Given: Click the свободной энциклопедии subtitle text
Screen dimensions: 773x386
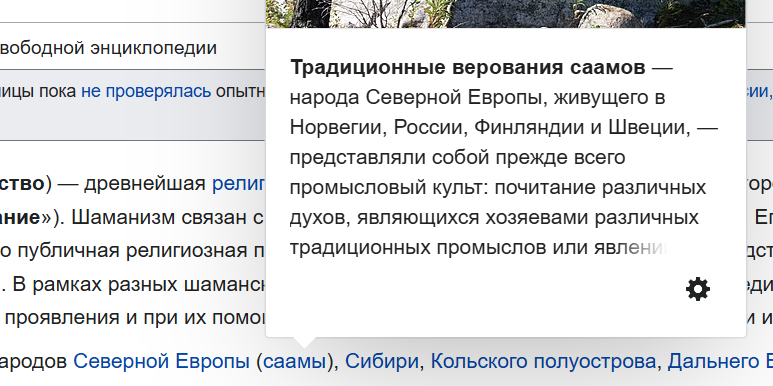Looking at the screenshot, I should click(x=108, y=48).
